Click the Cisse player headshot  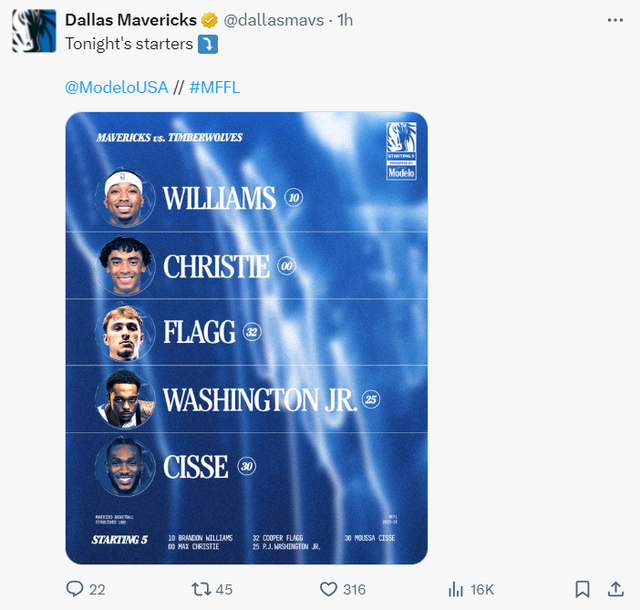127,467
